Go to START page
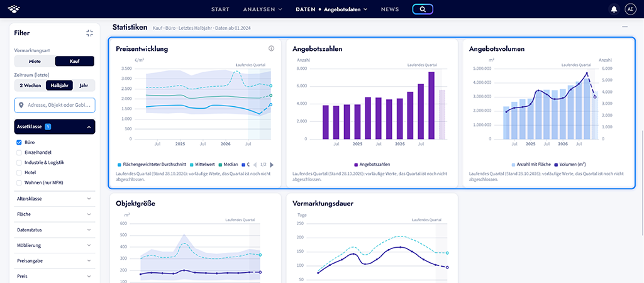 pyautogui.click(x=220, y=9)
